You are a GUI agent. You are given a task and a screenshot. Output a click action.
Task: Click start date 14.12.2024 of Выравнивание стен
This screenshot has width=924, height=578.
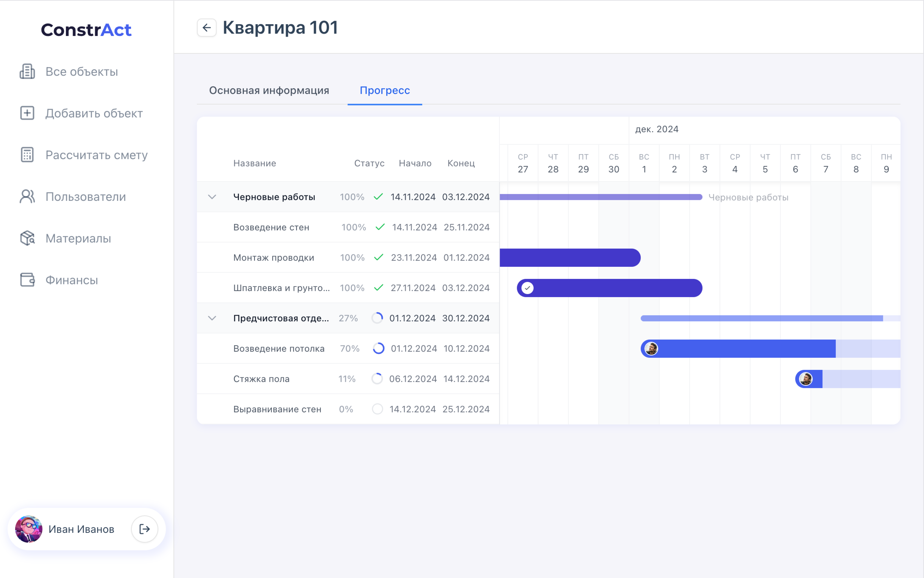[x=412, y=409]
